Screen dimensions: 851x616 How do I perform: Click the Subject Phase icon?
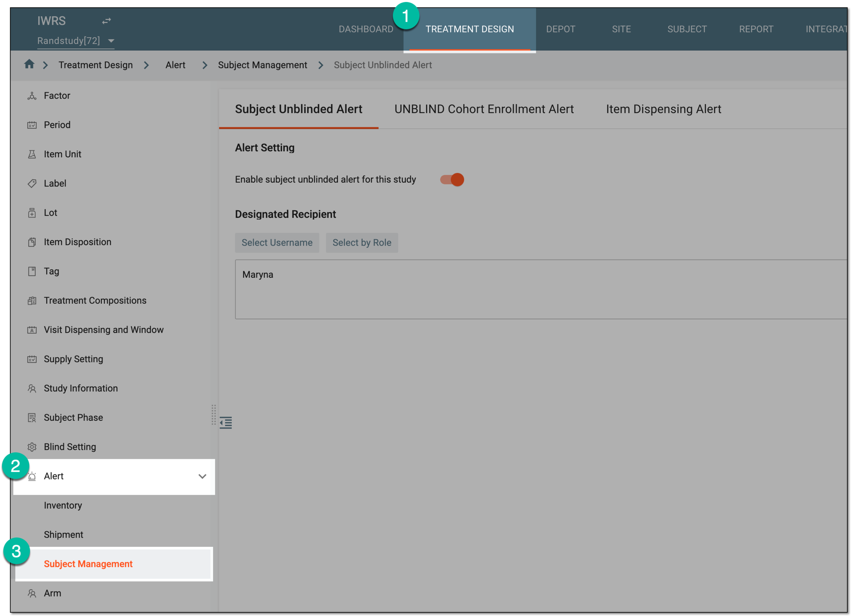(x=32, y=418)
